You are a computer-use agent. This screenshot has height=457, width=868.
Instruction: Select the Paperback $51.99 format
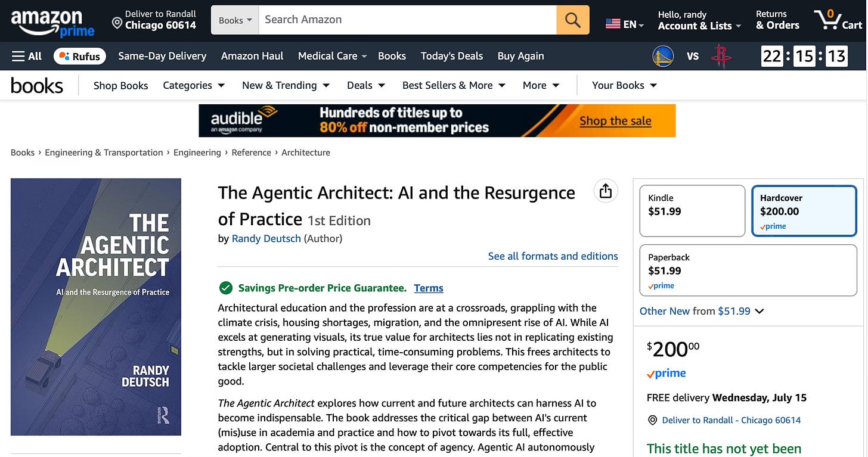pyautogui.click(x=748, y=271)
